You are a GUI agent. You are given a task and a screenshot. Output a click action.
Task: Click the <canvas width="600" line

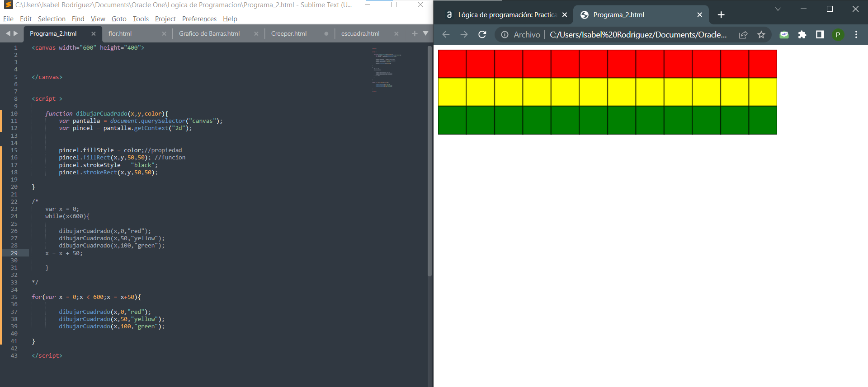pos(88,48)
